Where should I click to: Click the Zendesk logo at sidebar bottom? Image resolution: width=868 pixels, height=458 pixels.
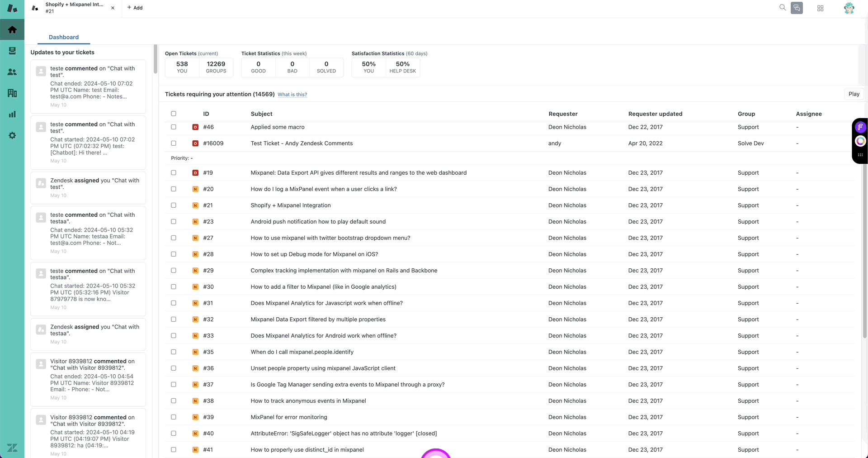[x=12, y=448]
